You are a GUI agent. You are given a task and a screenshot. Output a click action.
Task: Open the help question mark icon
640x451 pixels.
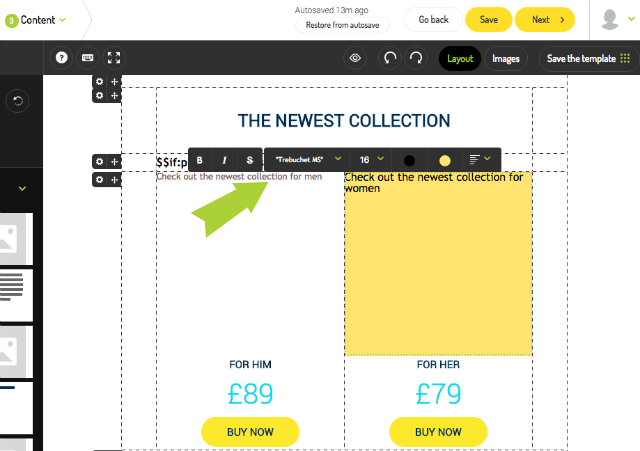coord(62,58)
